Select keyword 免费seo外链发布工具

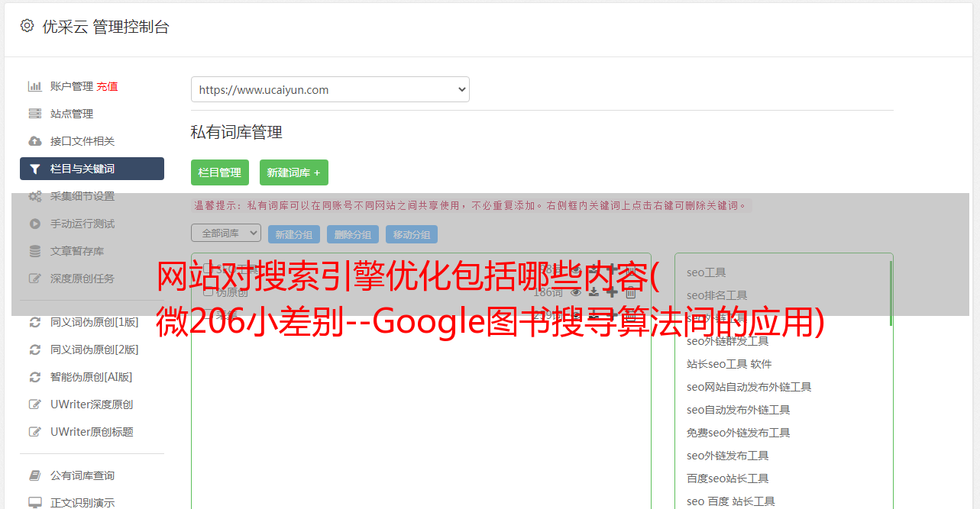point(738,433)
